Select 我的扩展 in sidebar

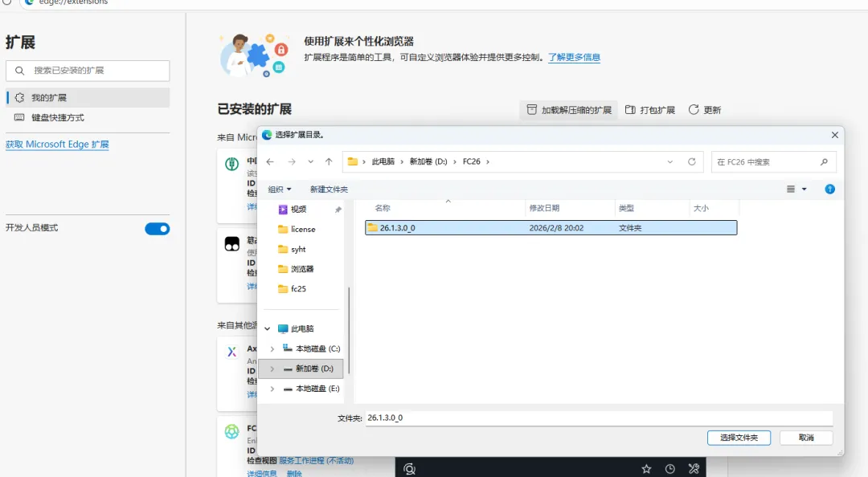88,97
